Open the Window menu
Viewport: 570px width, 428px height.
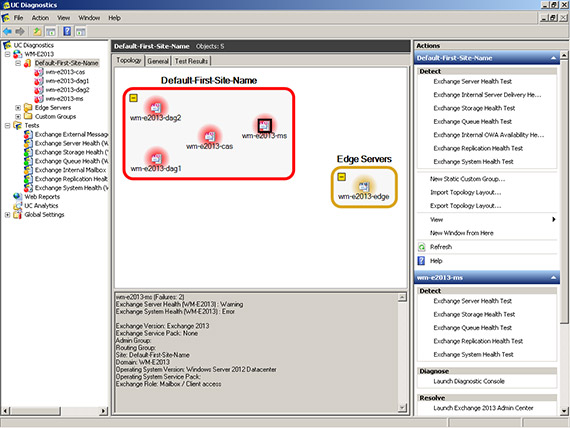coord(89,18)
